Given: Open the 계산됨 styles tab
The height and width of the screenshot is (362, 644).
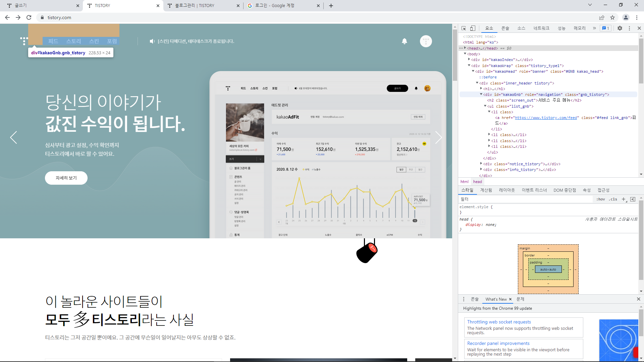Looking at the screenshot, I should 486,190.
